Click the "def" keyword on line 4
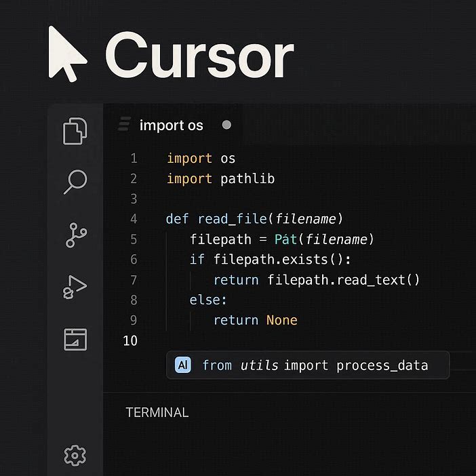This screenshot has width=476, height=476. pyautogui.click(x=177, y=219)
